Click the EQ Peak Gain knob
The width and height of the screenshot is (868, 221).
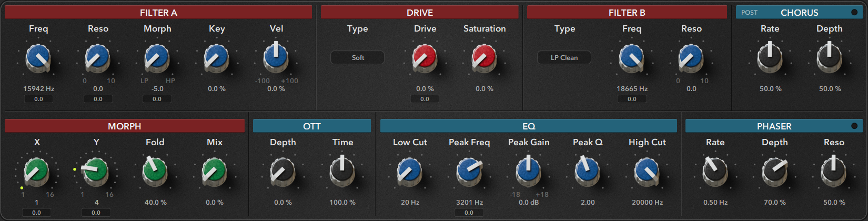pos(529,172)
